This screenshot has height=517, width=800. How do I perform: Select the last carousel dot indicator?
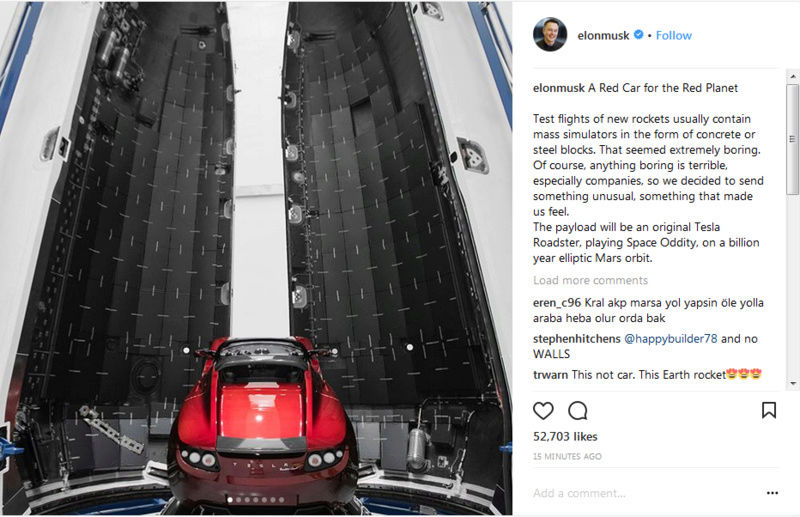(281, 500)
